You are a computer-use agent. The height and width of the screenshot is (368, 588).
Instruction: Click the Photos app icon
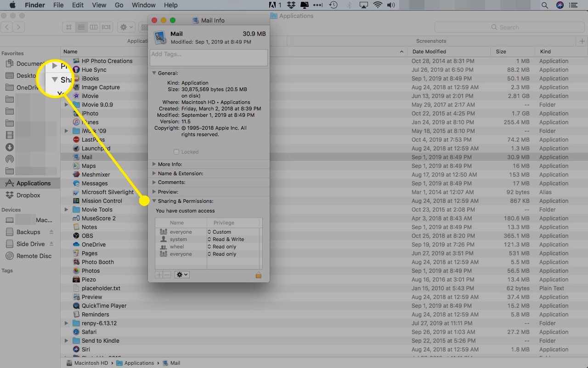coord(77,270)
